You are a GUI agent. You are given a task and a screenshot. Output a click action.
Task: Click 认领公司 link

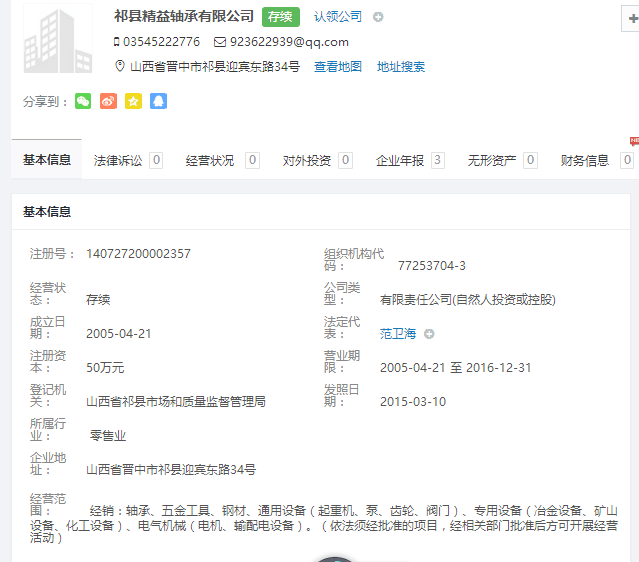pos(338,17)
